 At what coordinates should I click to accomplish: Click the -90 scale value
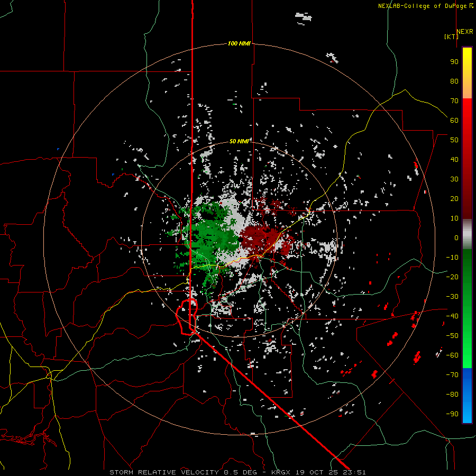pos(452,414)
